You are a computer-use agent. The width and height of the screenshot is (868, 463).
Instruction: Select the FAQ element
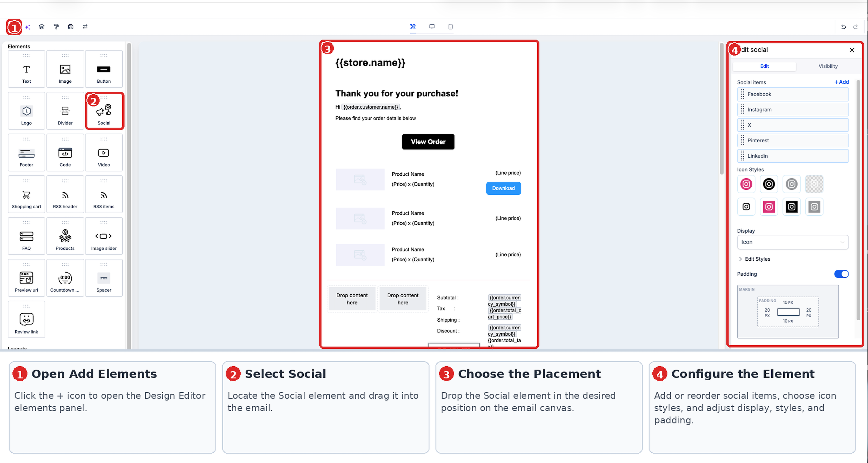click(26, 236)
